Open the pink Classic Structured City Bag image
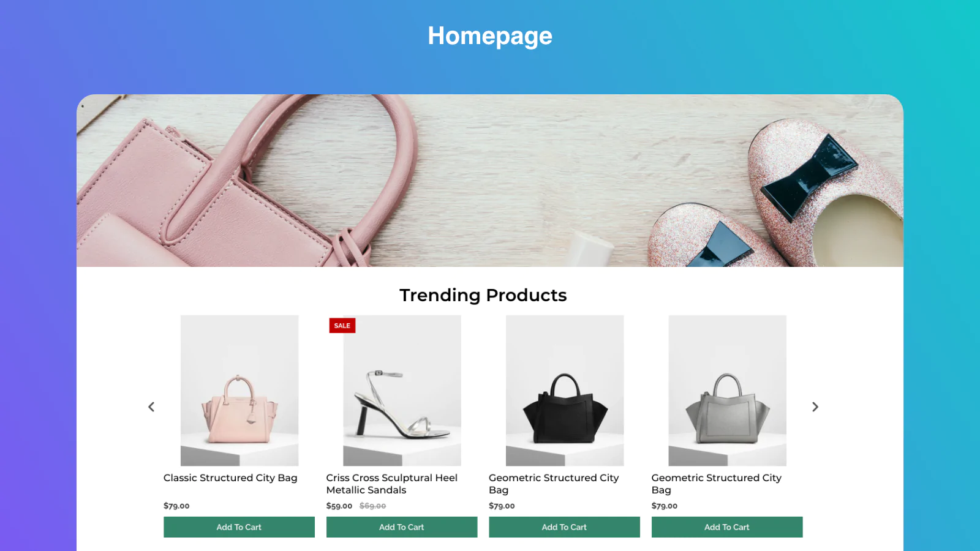The width and height of the screenshot is (980, 551). (239, 391)
